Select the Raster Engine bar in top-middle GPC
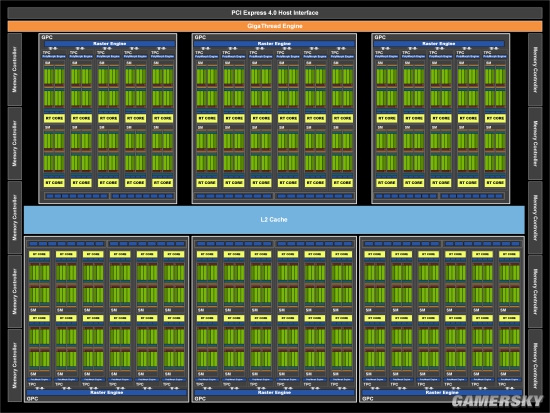Screen dimensions: 550x413 click(x=274, y=44)
